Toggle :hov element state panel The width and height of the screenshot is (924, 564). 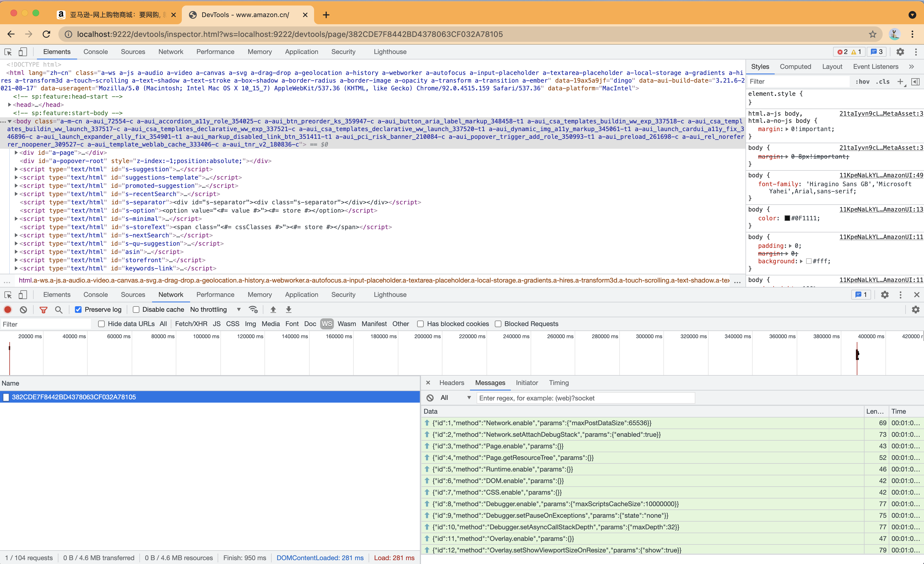tap(862, 81)
